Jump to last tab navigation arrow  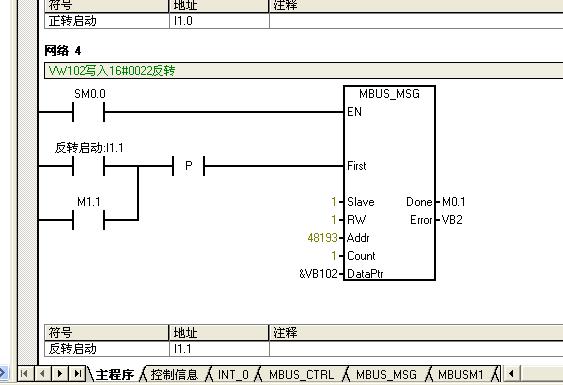coord(78,374)
